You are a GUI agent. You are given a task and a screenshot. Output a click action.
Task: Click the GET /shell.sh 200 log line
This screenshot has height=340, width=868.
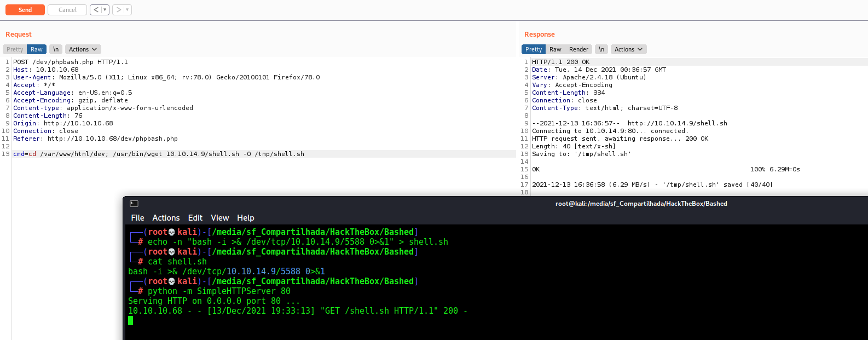tap(298, 311)
